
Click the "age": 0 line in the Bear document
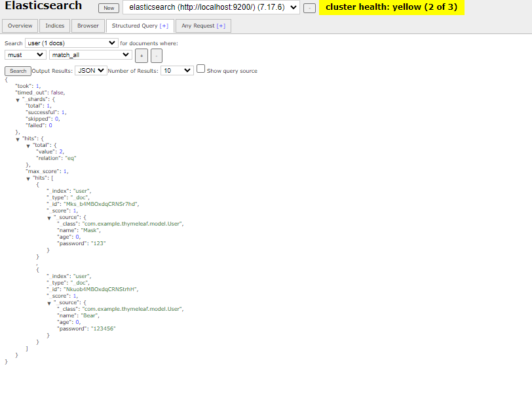pyautogui.click(x=69, y=322)
